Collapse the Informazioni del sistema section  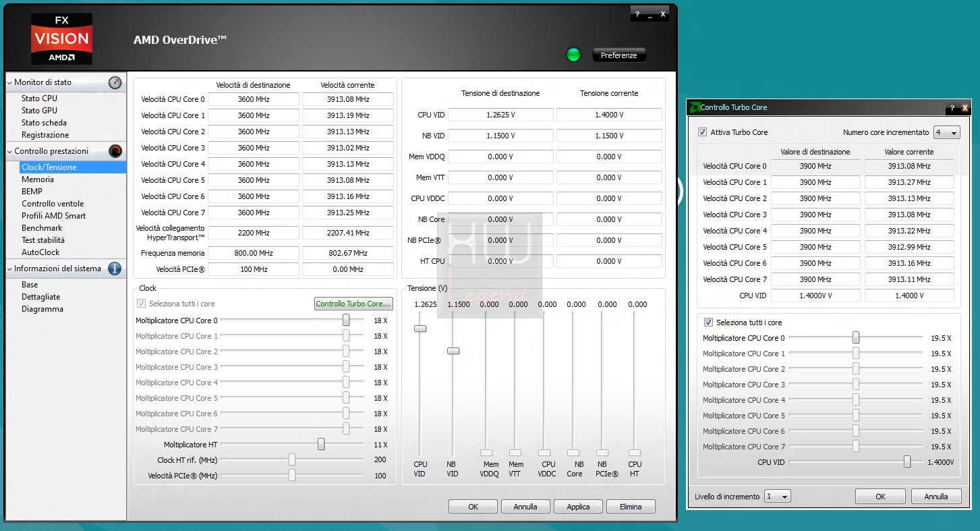[9, 269]
